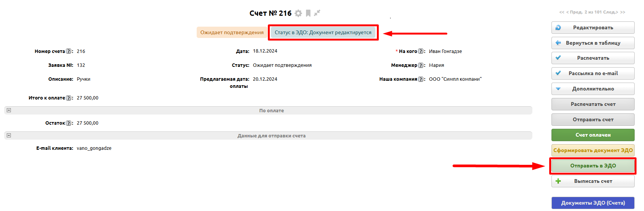The width and height of the screenshot is (644, 211).
Task: Collapse Данные для отправки счета section
Action: click(9, 136)
